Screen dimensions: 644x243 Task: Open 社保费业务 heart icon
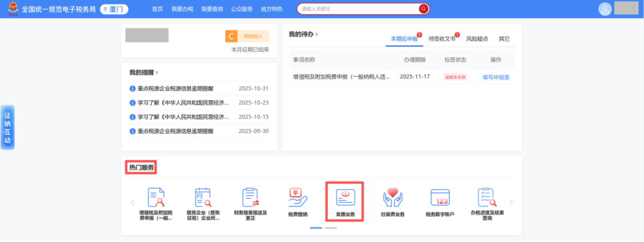[392, 198]
